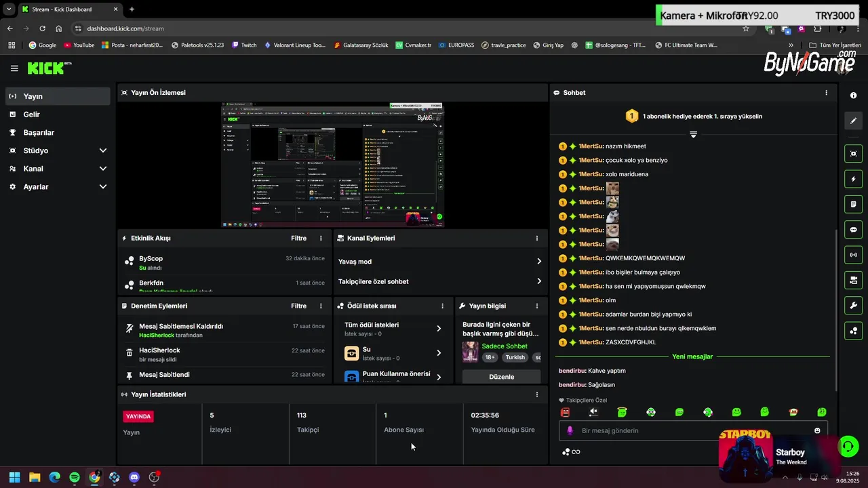
Task: Open Denetim Eylemleri panel three-dot menu
Action: 321,306
